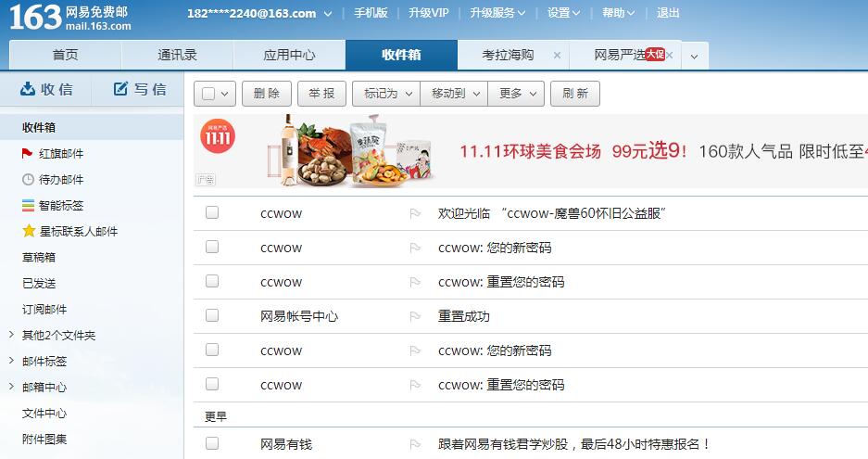Check the 网易有钱 email checkbox
Screen dimensions: 868x459
coord(212,443)
